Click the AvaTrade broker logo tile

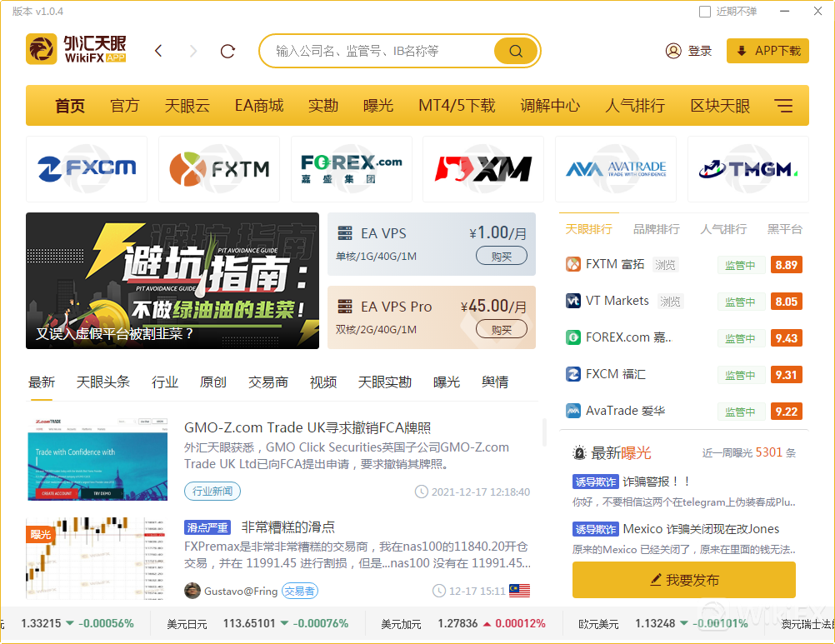pos(615,169)
